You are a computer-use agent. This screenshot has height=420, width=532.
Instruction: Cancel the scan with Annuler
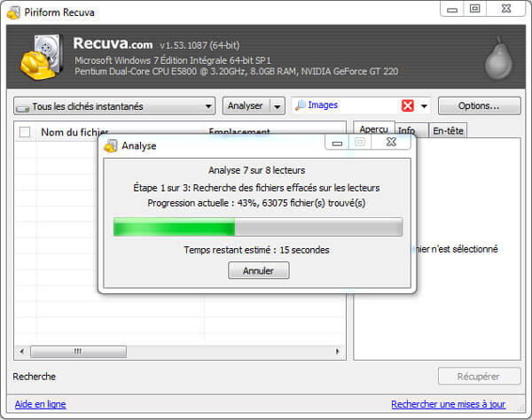click(x=259, y=270)
